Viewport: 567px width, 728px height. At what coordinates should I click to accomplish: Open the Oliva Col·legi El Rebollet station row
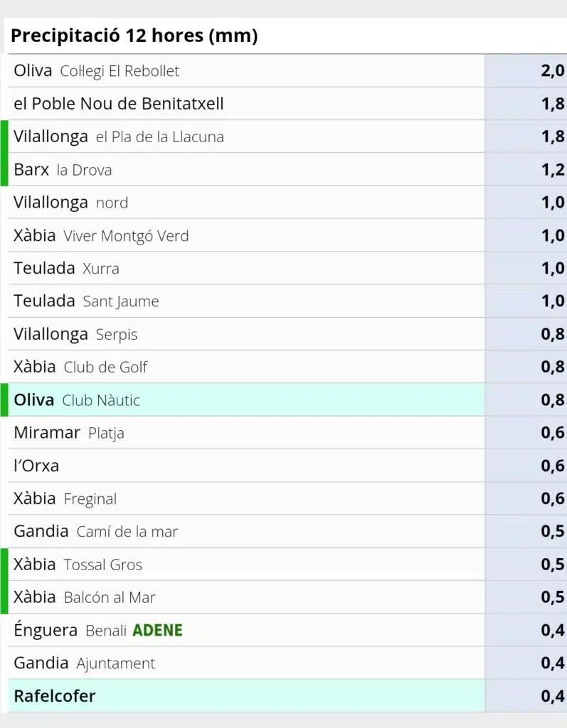click(287, 70)
